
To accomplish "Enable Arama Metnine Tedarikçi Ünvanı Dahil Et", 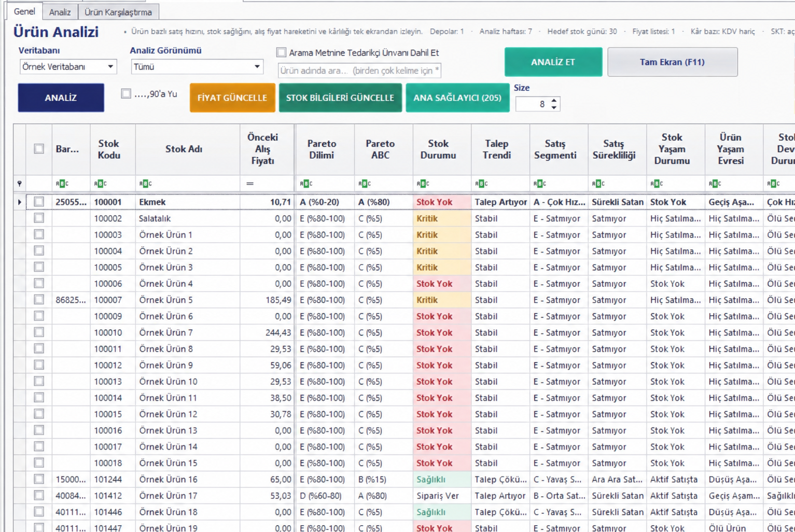I will [281, 52].
